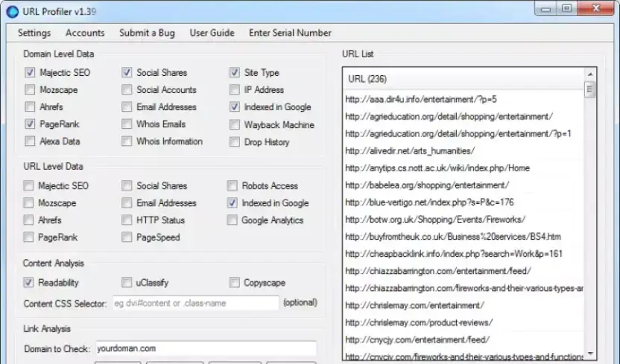Enable IP Address checkbox
This screenshot has height=364, width=620.
[x=235, y=89]
